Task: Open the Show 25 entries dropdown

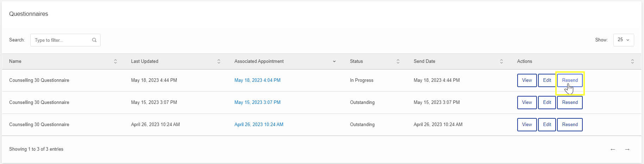Action: coord(624,40)
